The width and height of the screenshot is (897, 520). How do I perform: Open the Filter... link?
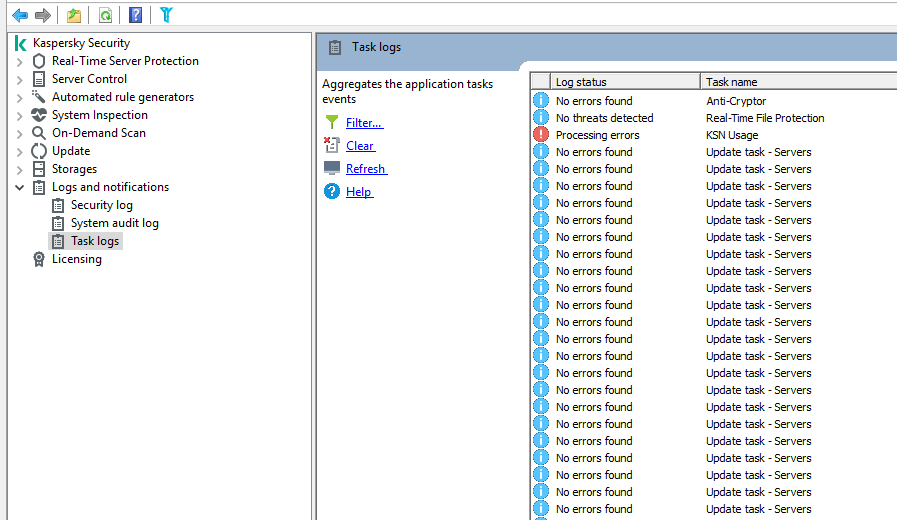pyautogui.click(x=364, y=122)
